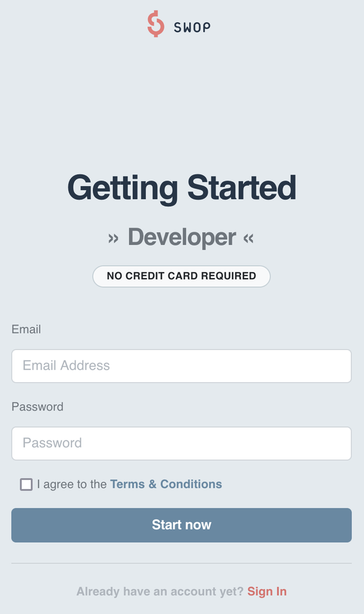This screenshot has width=364, height=614.
Task: Click the Already have an account text
Action: pyautogui.click(x=159, y=591)
